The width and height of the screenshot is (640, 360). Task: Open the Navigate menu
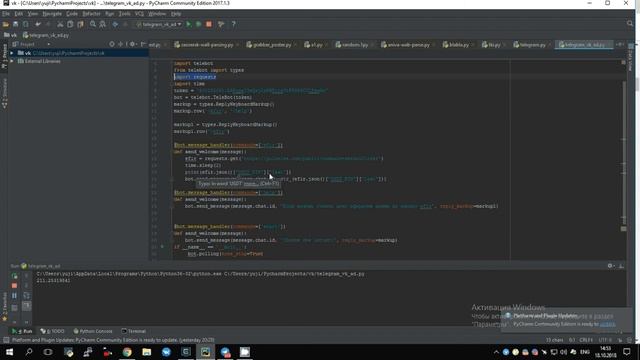click(52, 14)
